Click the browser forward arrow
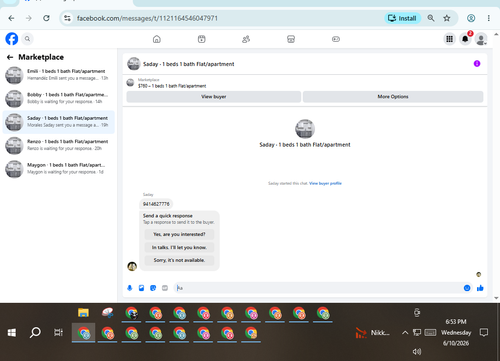The width and height of the screenshot is (500, 361). pyautogui.click(x=29, y=18)
